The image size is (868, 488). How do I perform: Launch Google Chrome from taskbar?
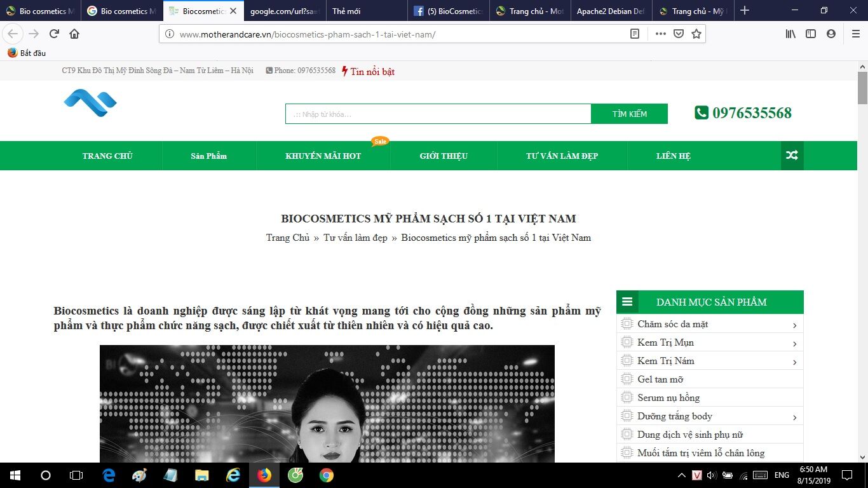(x=326, y=475)
